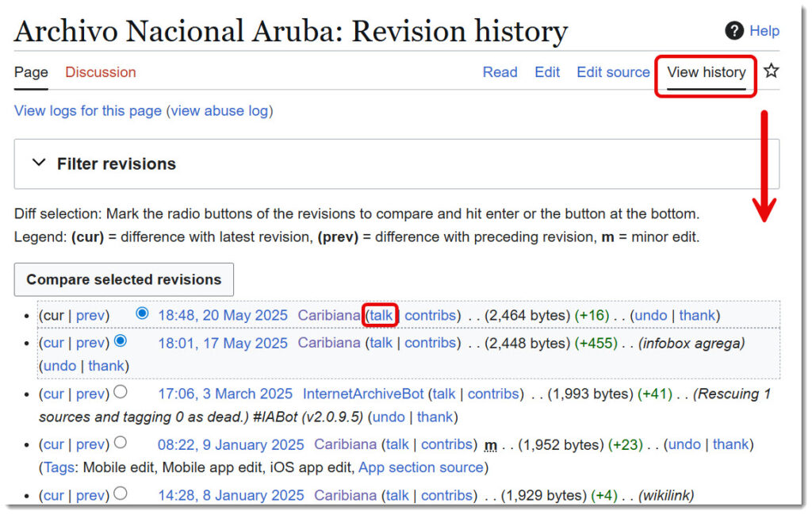Open talk link for the 20 May 2025 revision

point(381,315)
